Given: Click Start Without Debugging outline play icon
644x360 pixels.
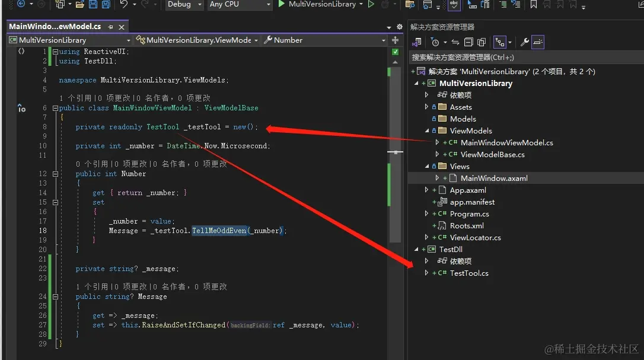Looking at the screenshot, I should point(371,4).
